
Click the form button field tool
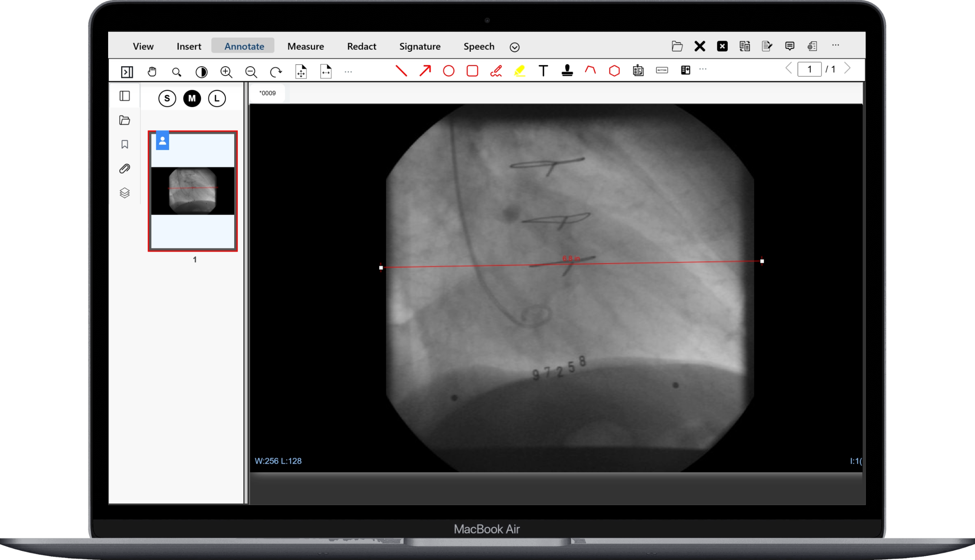(x=662, y=70)
